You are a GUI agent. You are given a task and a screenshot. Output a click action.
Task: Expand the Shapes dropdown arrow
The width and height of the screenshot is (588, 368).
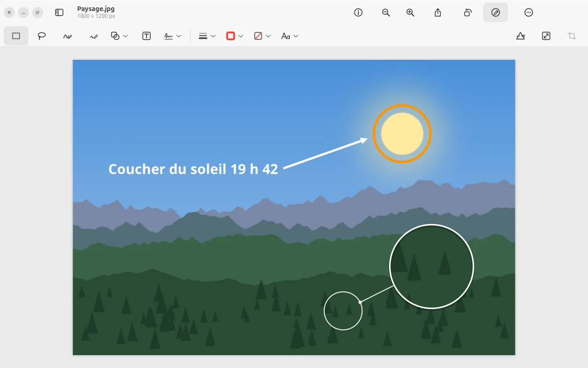click(125, 36)
